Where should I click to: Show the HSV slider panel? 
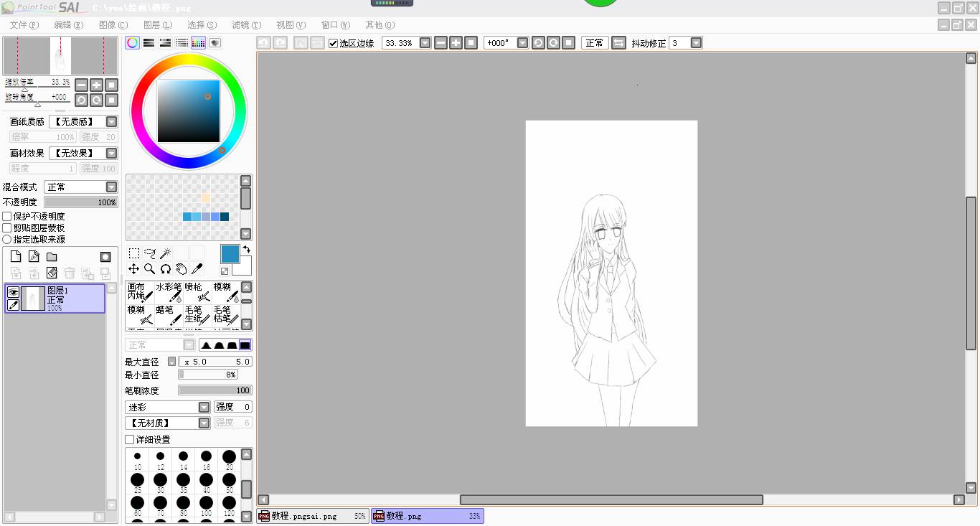[166, 43]
